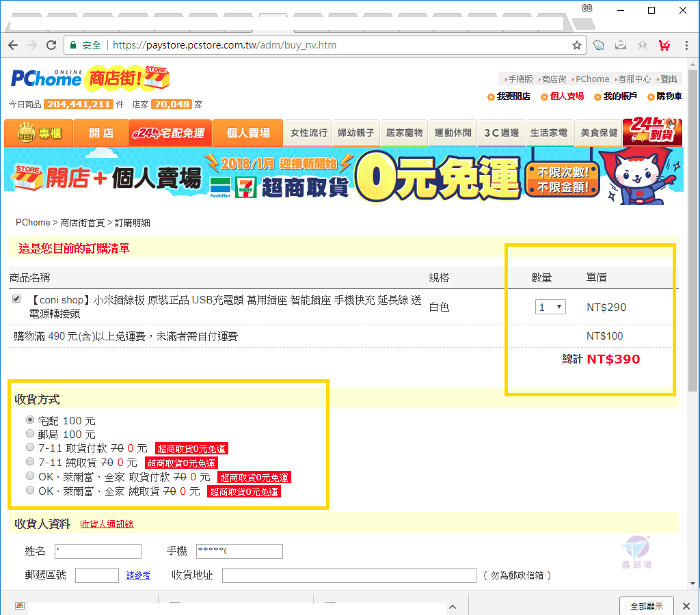Screen dimensions: 700x615
Task: Click the 商店街 store logo
Action: pyautogui.click(x=128, y=78)
